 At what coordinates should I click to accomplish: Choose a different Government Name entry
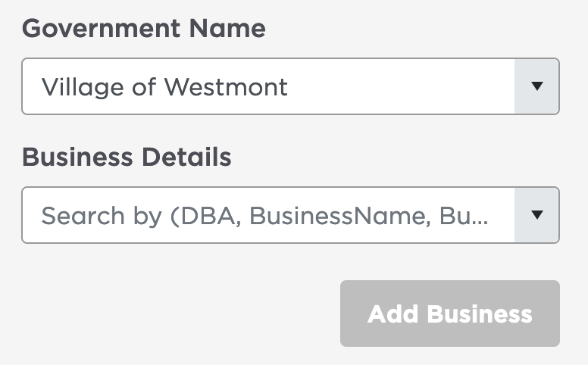pos(291,86)
